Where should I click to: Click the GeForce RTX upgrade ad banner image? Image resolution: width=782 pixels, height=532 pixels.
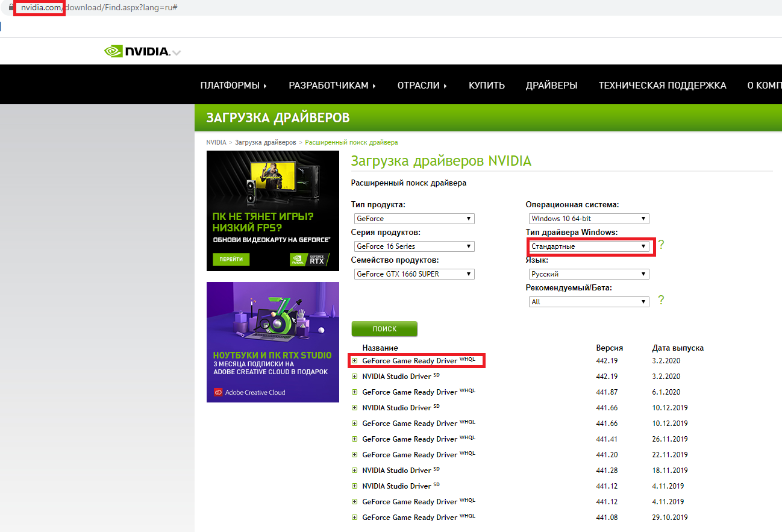click(x=273, y=211)
